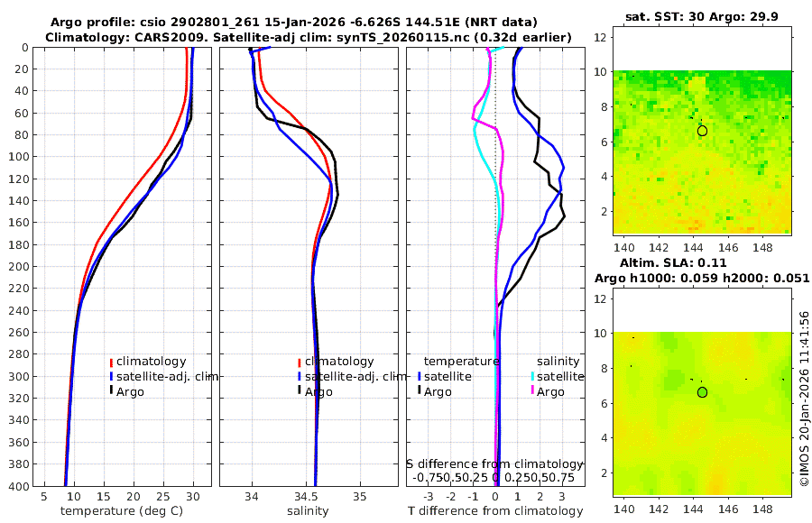
Task: Click the 'salinity' x-axis label
Action: coord(309,511)
